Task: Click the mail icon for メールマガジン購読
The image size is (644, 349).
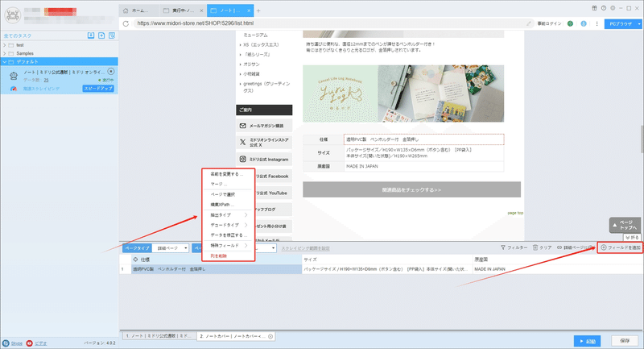Action: pyautogui.click(x=243, y=126)
